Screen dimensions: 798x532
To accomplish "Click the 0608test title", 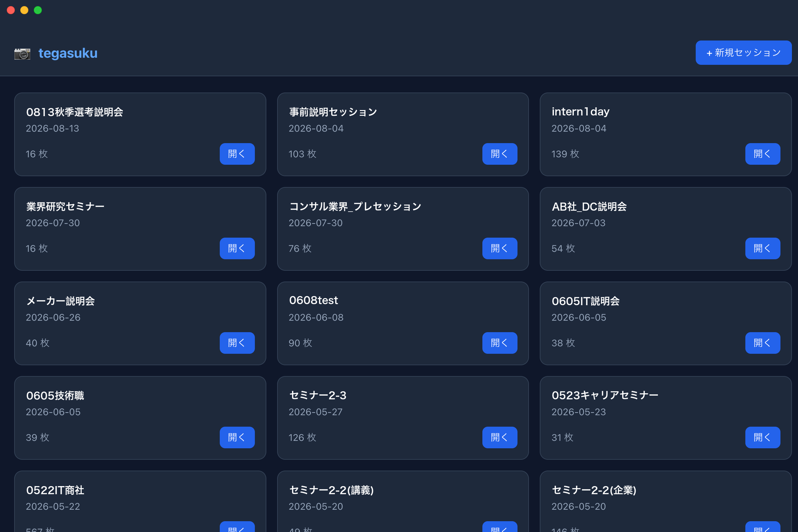I will tap(313, 301).
